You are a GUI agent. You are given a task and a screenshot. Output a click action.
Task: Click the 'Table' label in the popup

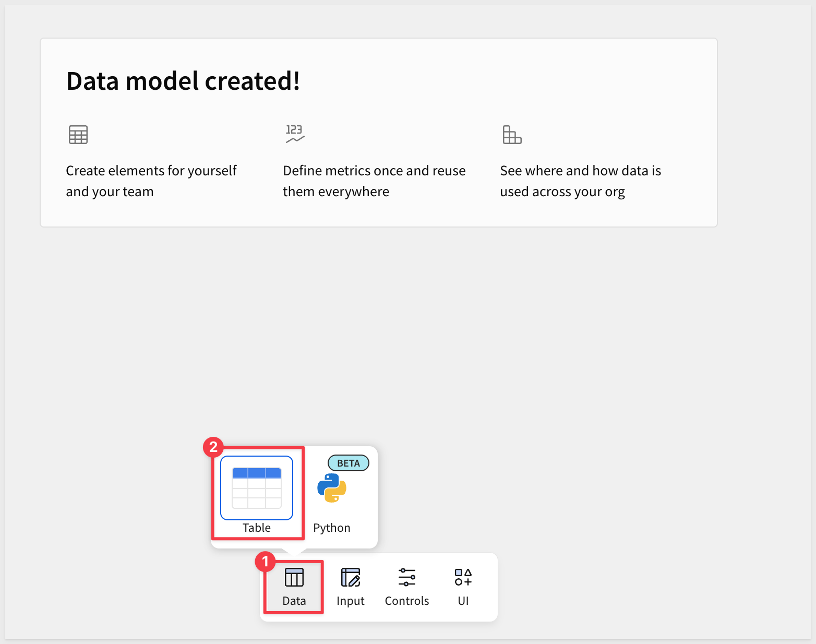(257, 528)
